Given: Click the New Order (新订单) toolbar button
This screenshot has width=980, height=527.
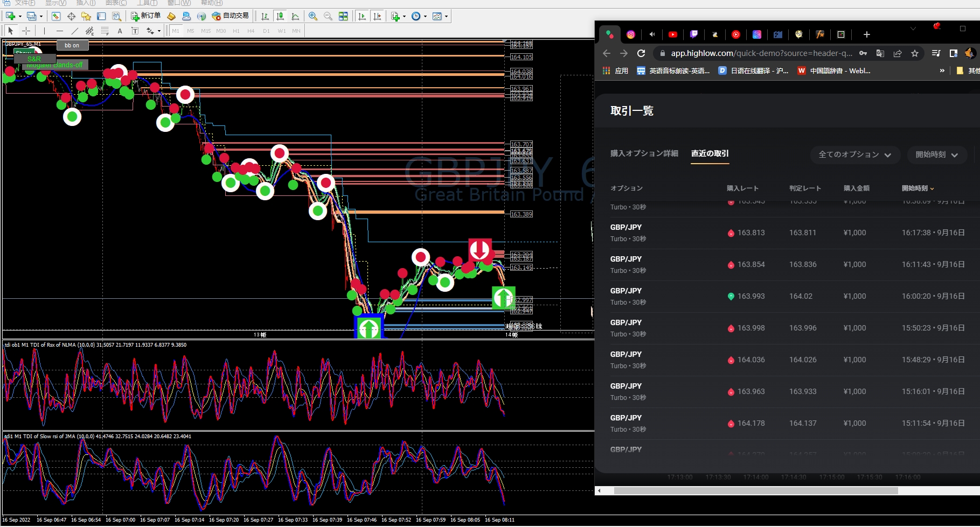Looking at the screenshot, I should click(x=145, y=16).
